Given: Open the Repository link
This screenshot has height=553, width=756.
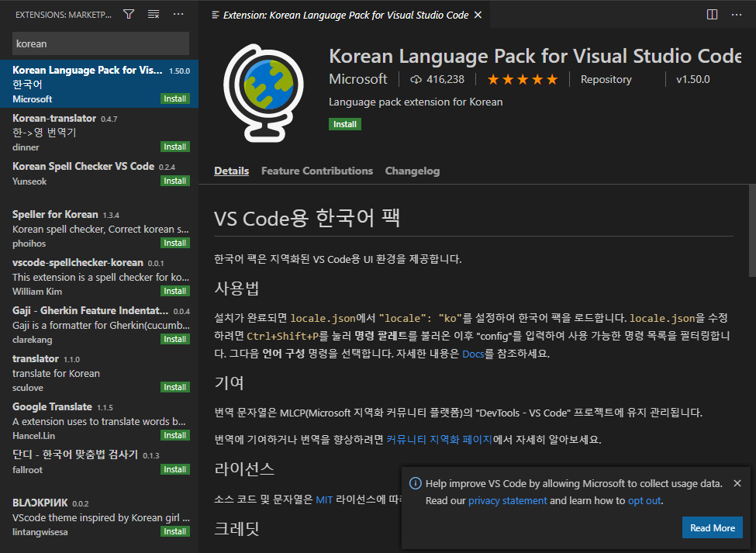Looking at the screenshot, I should click(x=606, y=79).
